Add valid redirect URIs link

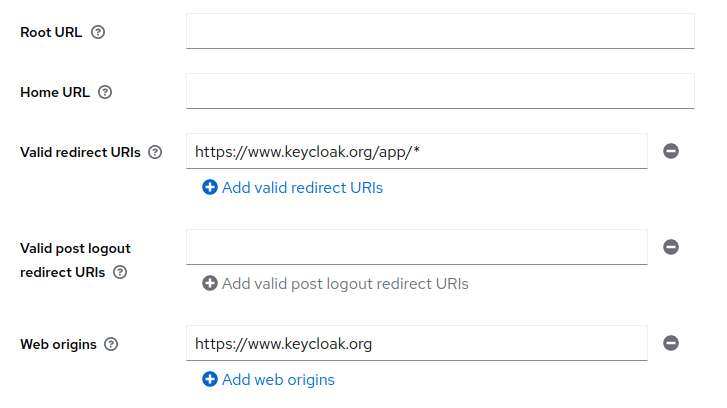coord(302,187)
